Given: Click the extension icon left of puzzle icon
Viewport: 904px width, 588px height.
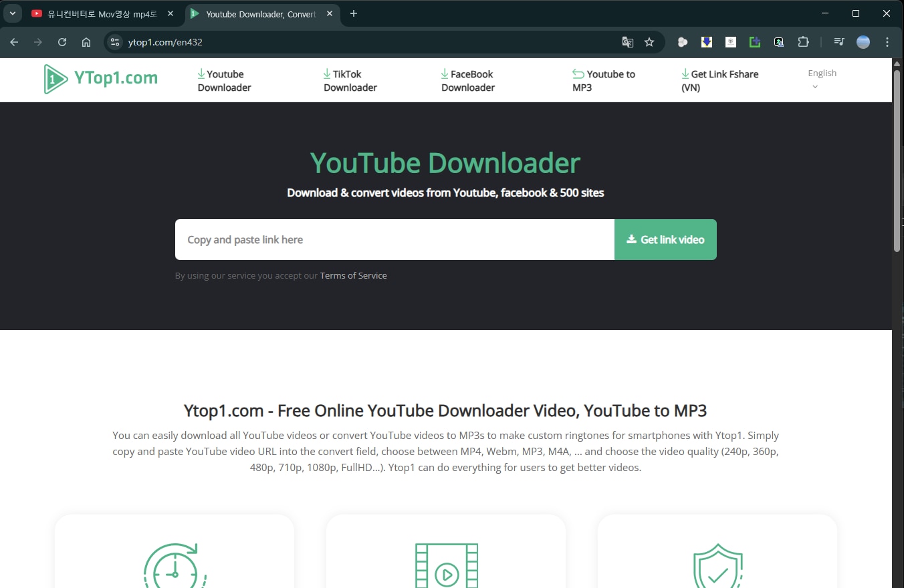Looking at the screenshot, I should coord(779,42).
